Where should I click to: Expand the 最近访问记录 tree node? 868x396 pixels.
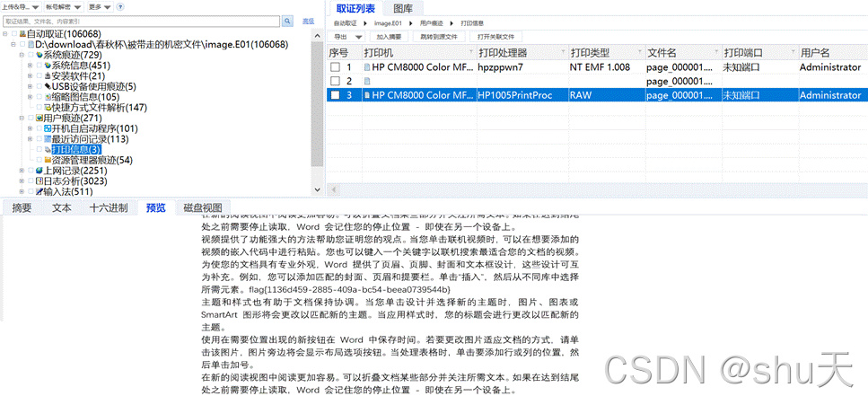pyautogui.click(x=31, y=139)
